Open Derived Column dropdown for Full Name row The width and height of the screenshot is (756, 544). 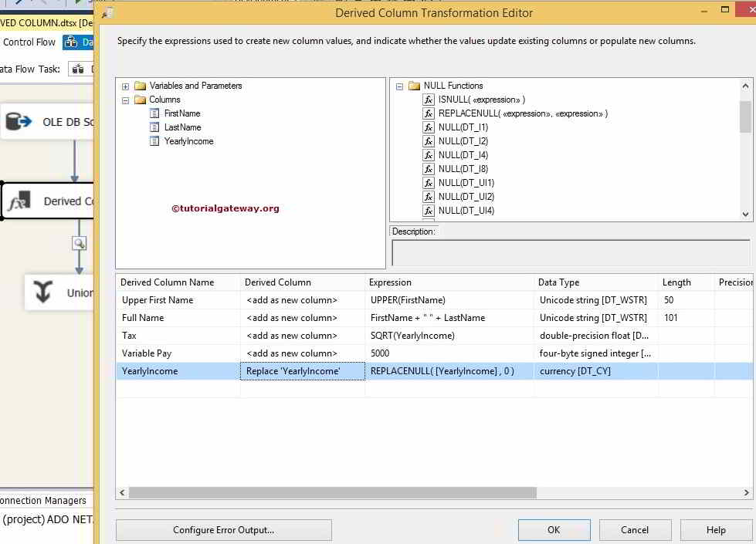tap(302, 318)
